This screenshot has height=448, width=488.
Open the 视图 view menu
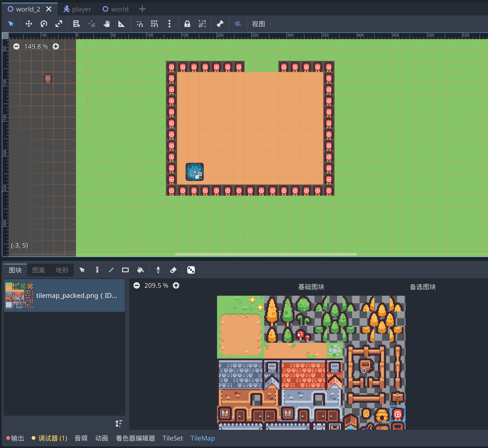258,24
